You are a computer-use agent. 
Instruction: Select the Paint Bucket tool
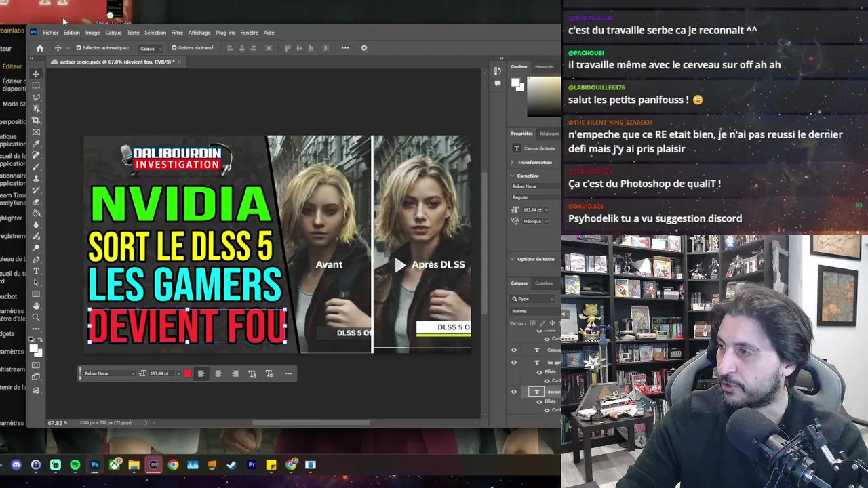[36, 213]
